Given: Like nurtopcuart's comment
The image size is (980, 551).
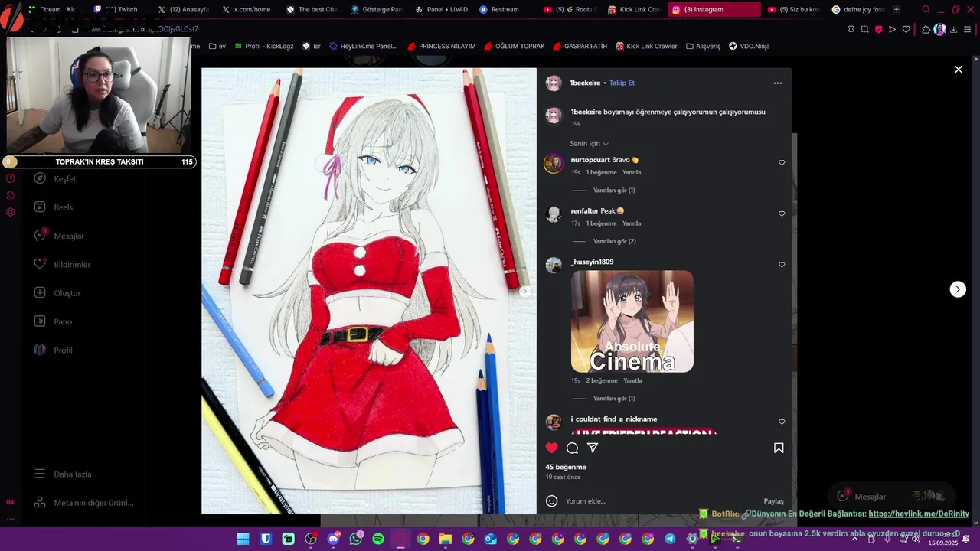Looking at the screenshot, I should (782, 163).
